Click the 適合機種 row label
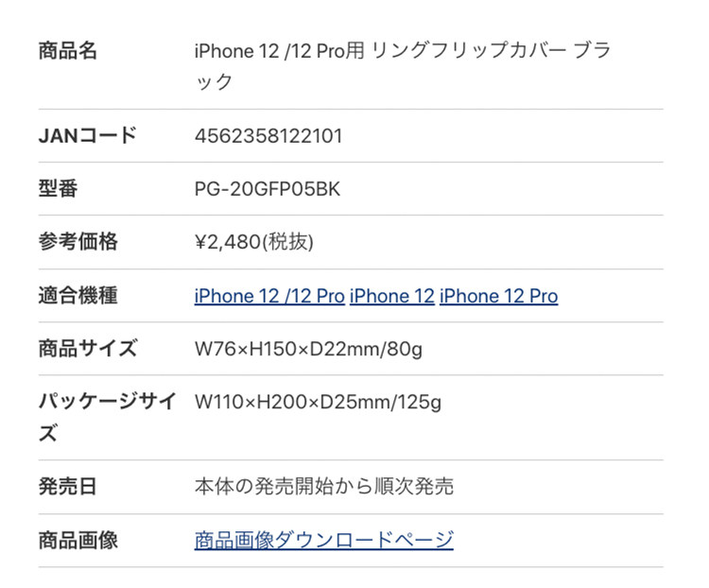 [78, 296]
